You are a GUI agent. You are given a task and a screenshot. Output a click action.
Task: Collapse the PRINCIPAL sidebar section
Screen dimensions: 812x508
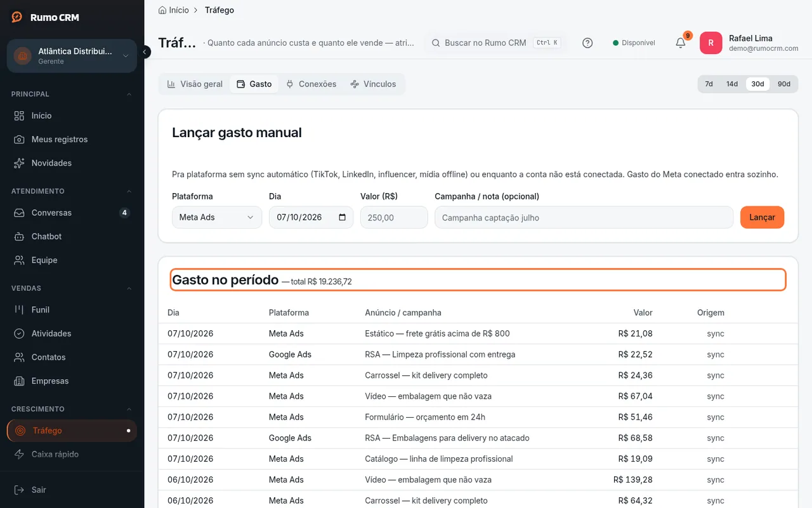pyautogui.click(x=72, y=94)
